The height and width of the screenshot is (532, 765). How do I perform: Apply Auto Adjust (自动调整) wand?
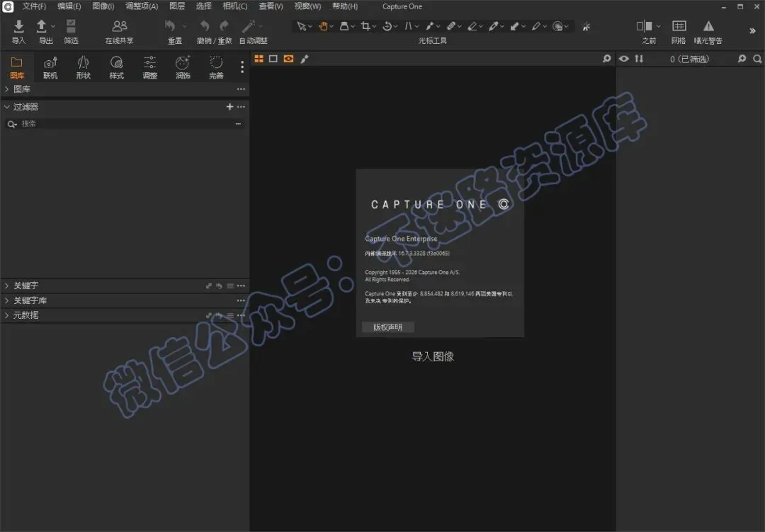249,26
